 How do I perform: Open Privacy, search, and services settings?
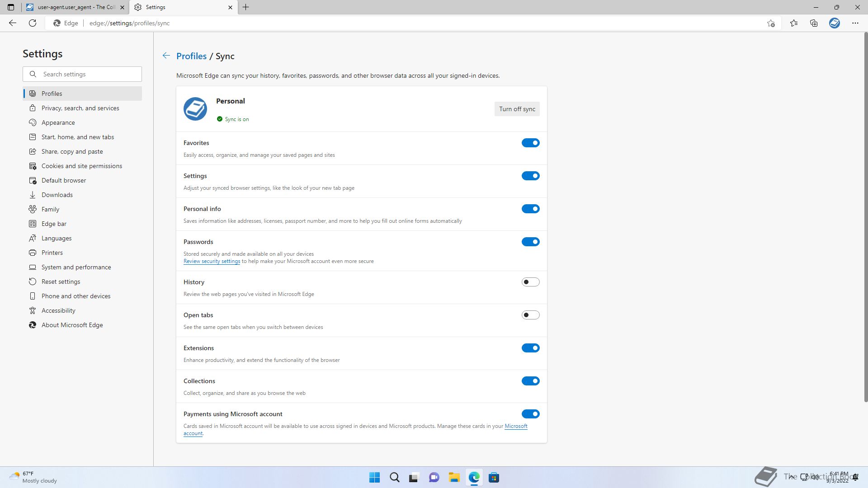(x=82, y=108)
